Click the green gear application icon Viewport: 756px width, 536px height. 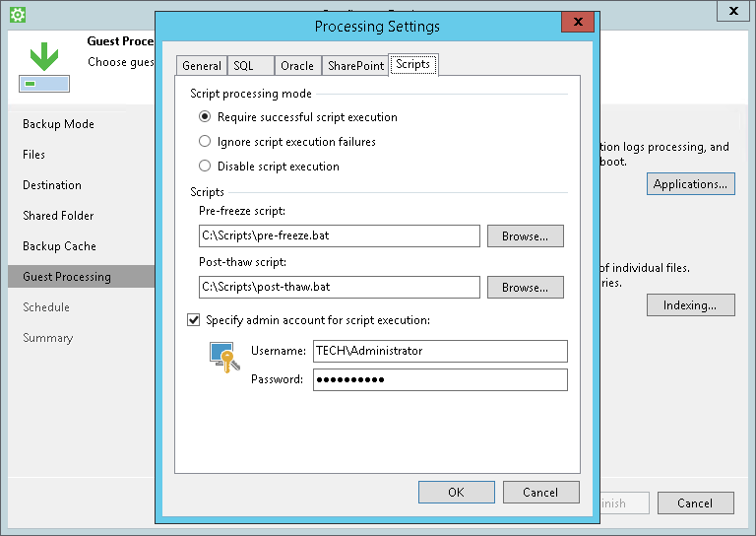[17, 14]
